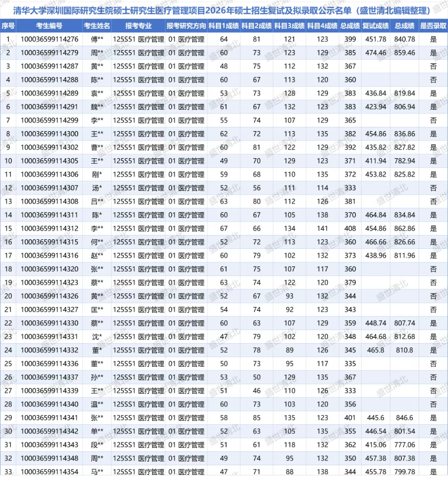The height and width of the screenshot is (477, 448).
Task: Select the name cell 刚*
Action: 97,174
